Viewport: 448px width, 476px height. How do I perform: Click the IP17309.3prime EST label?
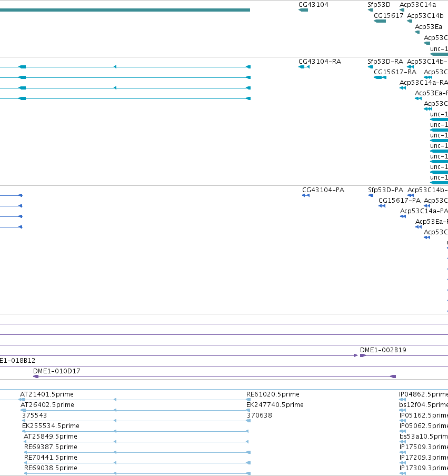[x=424, y=468]
